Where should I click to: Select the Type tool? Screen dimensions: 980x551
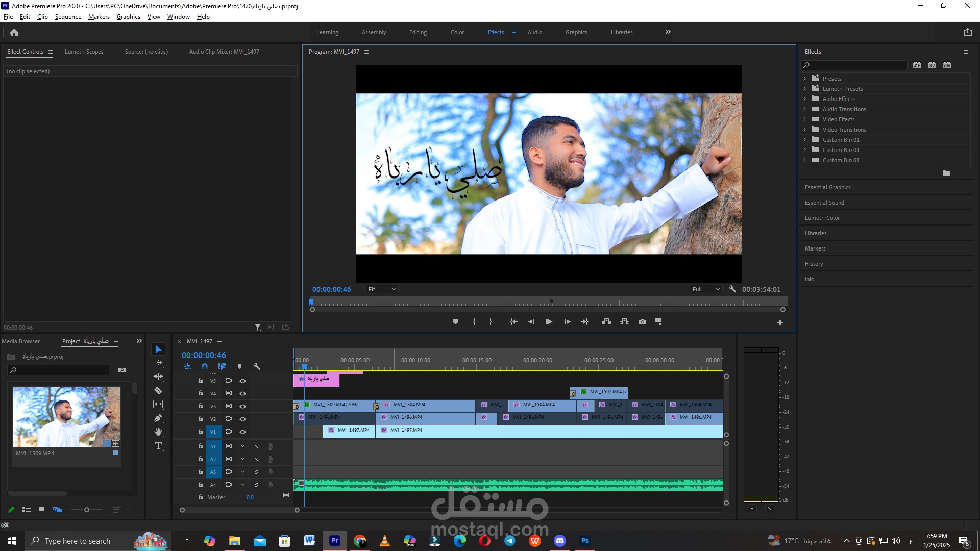[x=158, y=445]
